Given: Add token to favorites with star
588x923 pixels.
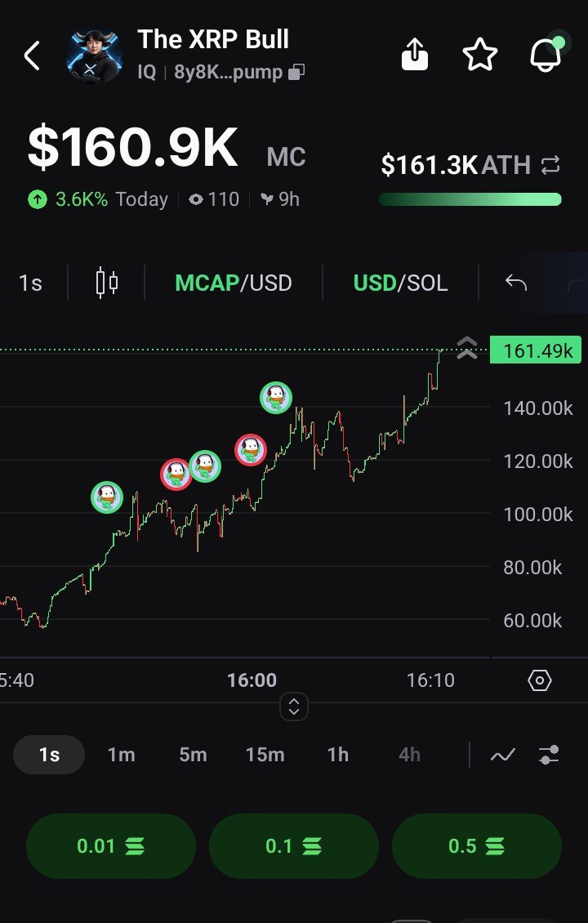Looking at the screenshot, I should [x=479, y=55].
